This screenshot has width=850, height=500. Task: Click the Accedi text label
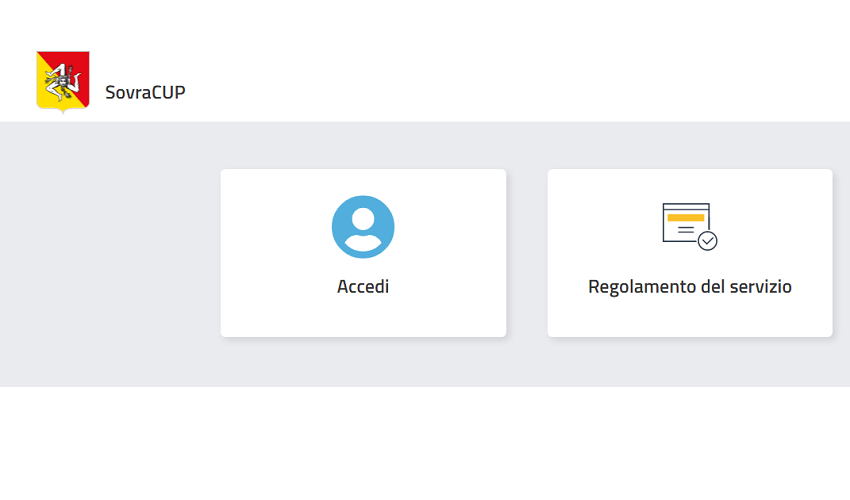click(x=363, y=286)
